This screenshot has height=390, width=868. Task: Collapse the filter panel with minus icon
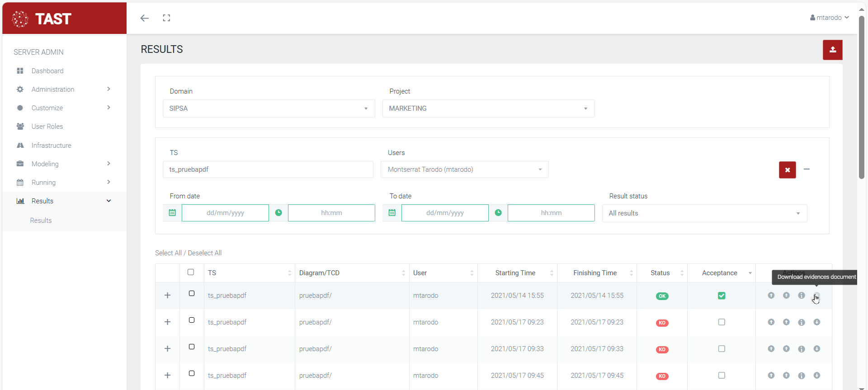(x=807, y=169)
